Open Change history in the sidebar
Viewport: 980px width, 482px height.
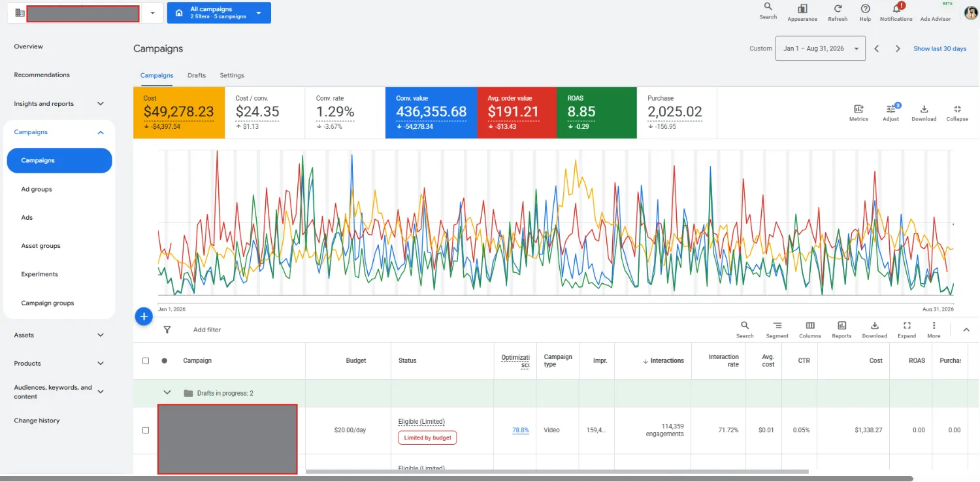pos(37,421)
